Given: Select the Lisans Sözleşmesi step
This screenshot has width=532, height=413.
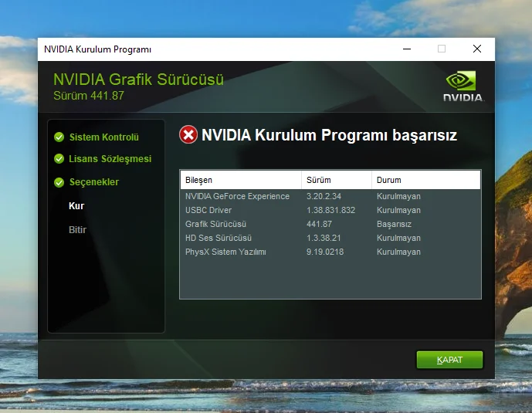Looking at the screenshot, I should pos(110,159).
